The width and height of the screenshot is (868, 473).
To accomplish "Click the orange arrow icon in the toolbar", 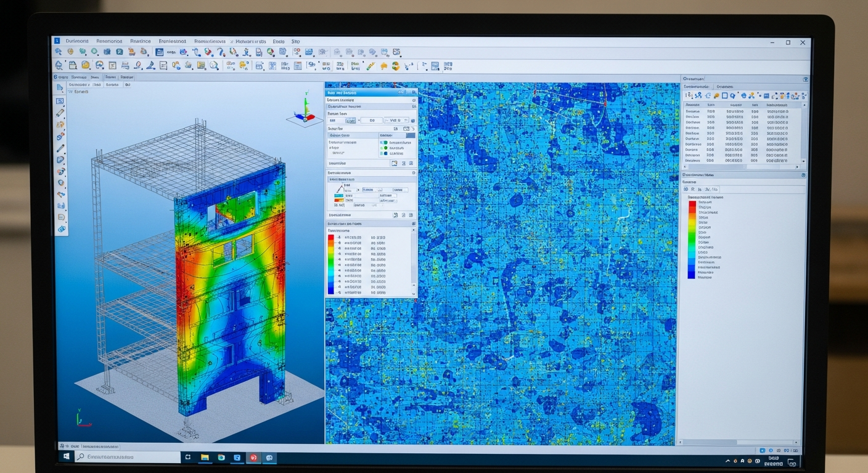I will [x=383, y=66].
